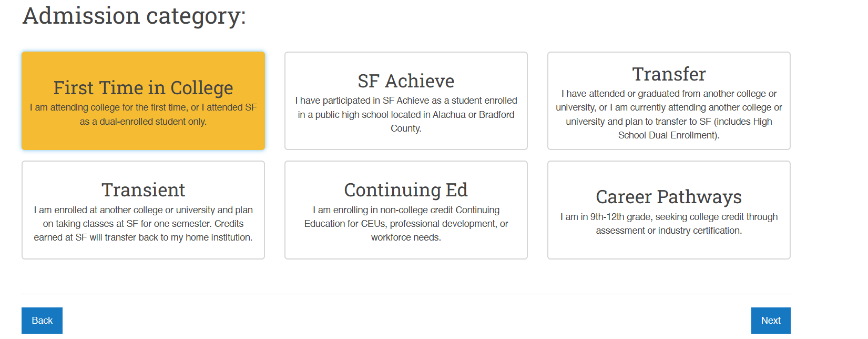Choose the Continuing Ed category card

[x=406, y=210]
